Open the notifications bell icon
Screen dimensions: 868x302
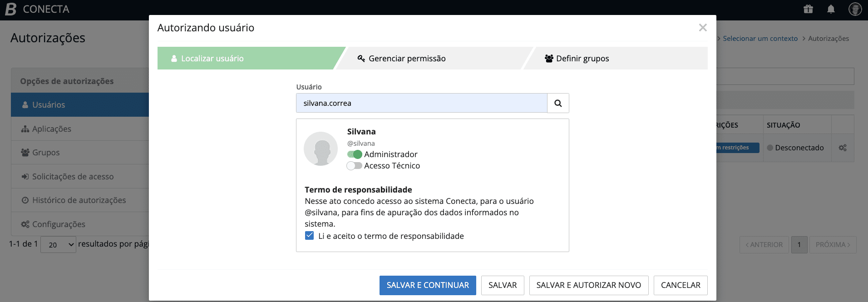tap(831, 9)
